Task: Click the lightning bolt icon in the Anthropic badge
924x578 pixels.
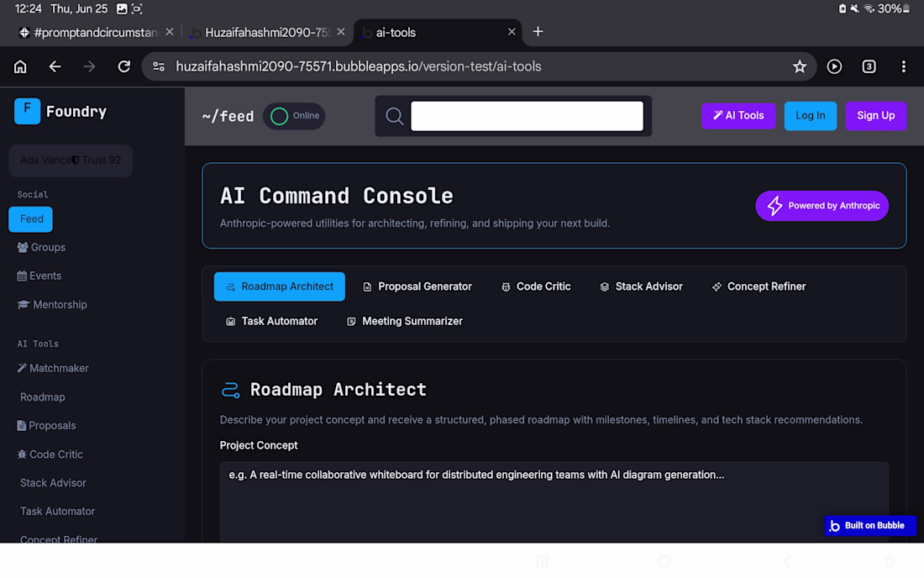Action: (775, 206)
